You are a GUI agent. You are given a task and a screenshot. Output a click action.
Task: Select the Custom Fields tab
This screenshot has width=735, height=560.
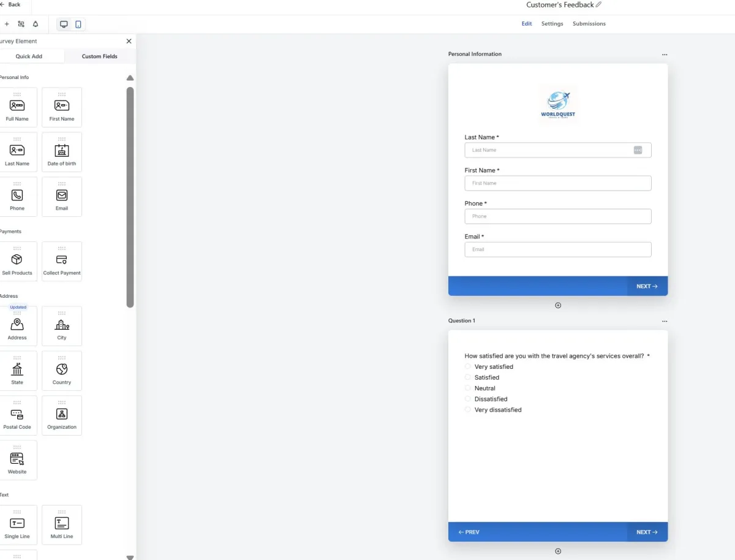(x=100, y=56)
